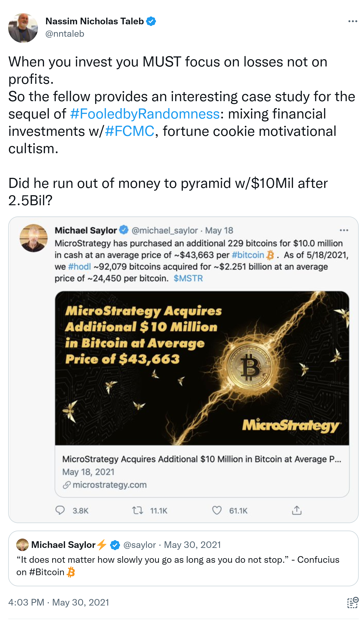
Task: Open the $MSTR cashtag link
Action: [x=188, y=278]
